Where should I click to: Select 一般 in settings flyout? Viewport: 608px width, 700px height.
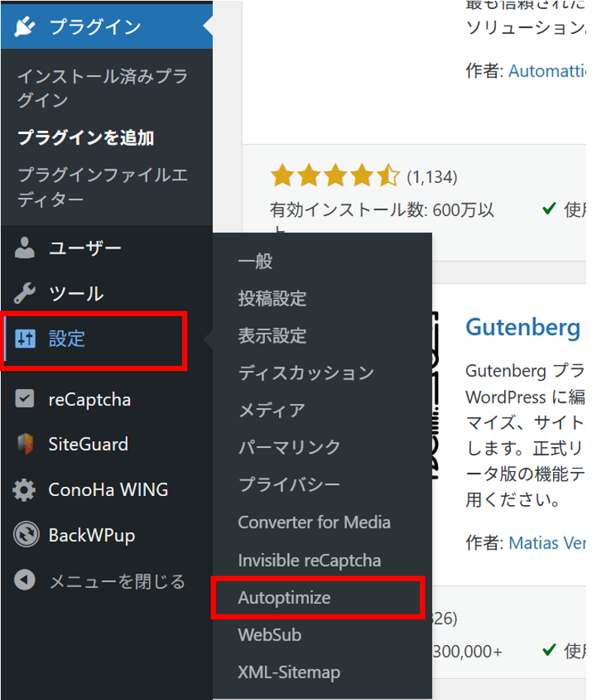tap(255, 261)
